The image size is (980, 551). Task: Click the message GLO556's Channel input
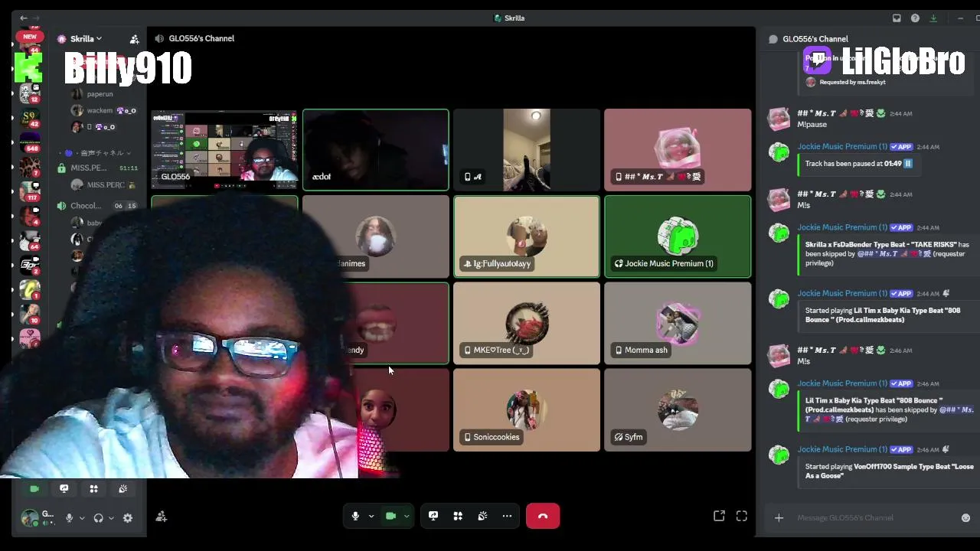876,518
